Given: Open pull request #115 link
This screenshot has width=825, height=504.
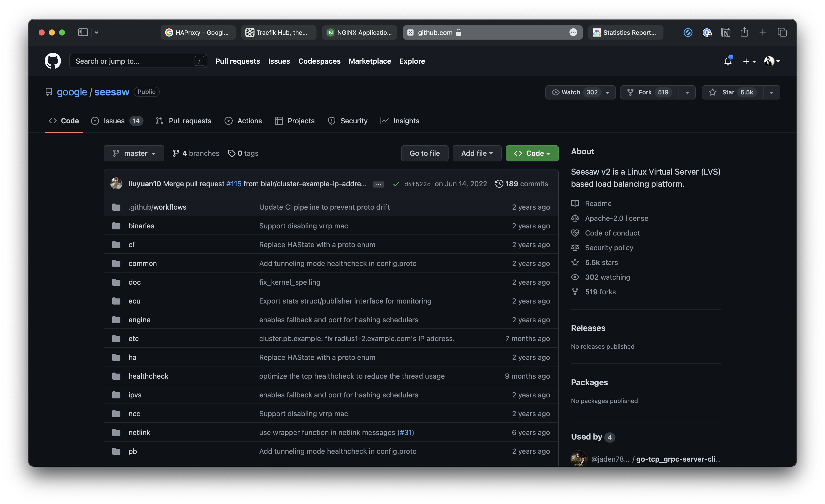Looking at the screenshot, I should 234,183.
